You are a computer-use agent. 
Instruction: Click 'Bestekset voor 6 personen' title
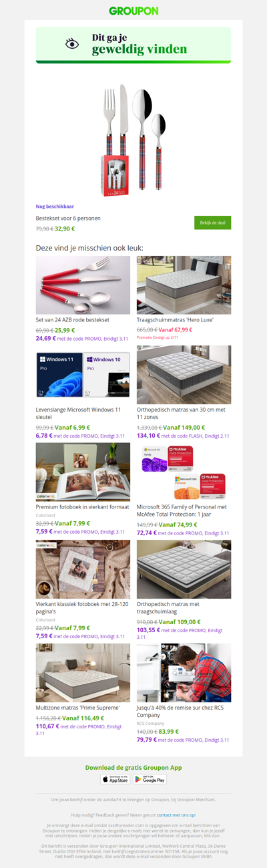tap(67, 219)
